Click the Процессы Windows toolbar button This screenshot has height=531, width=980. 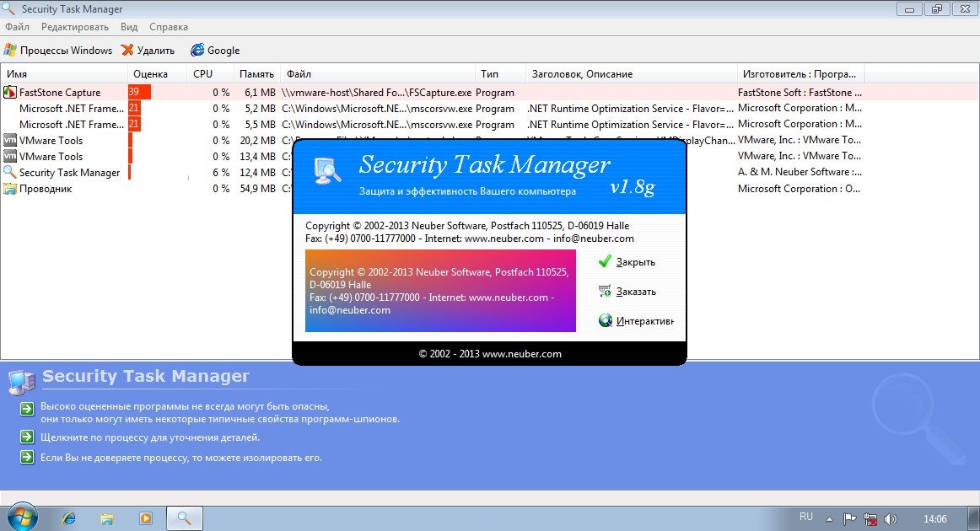pos(58,50)
